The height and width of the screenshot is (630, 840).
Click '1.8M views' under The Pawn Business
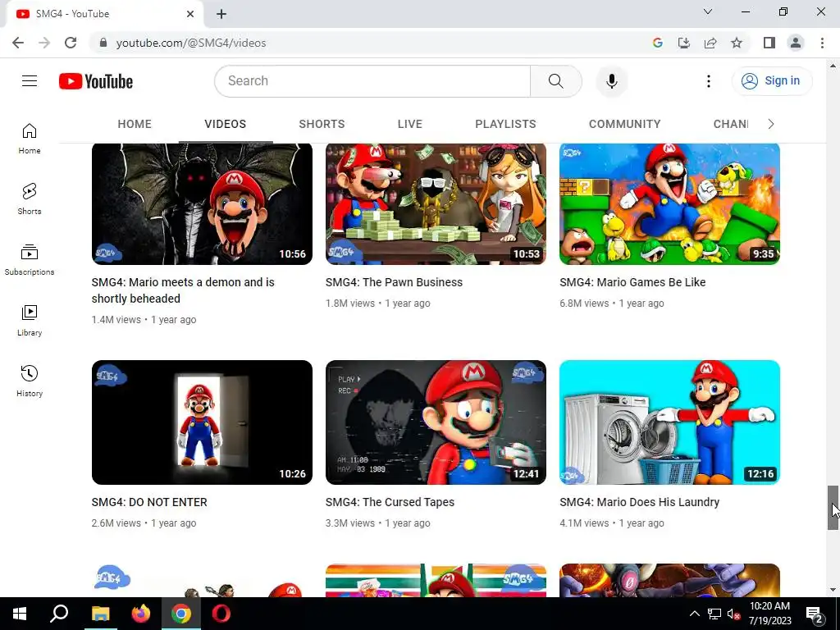(x=350, y=304)
